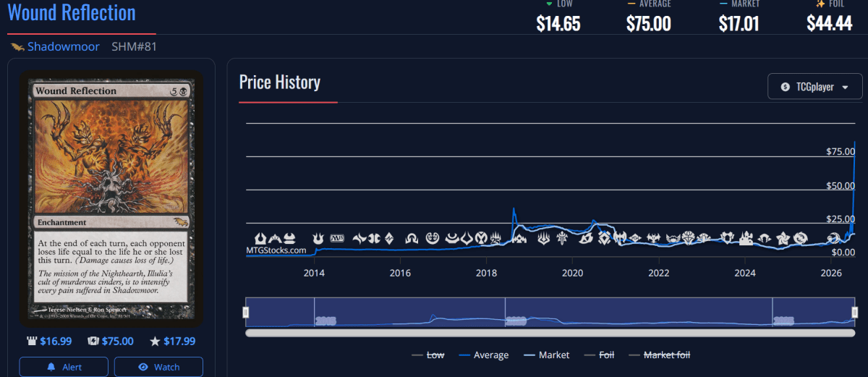
Task: Click the AVERAGE $75.00 header stat
Action: [649, 17]
